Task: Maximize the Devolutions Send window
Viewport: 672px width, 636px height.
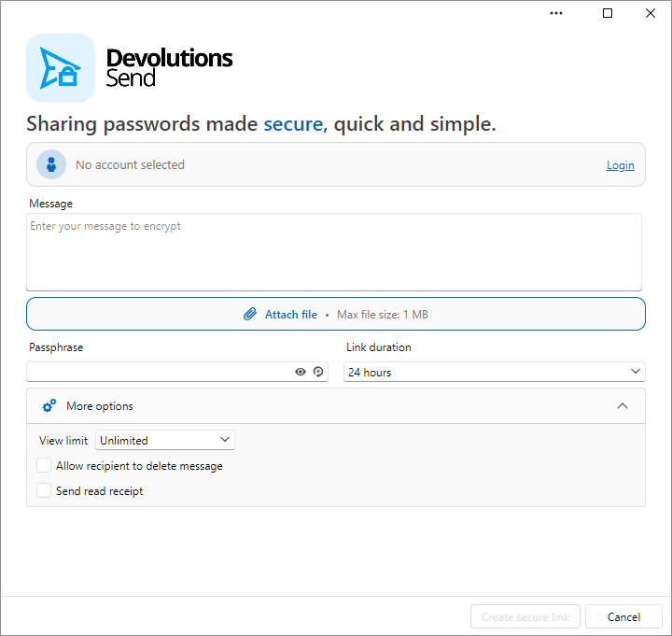Action: (608, 13)
